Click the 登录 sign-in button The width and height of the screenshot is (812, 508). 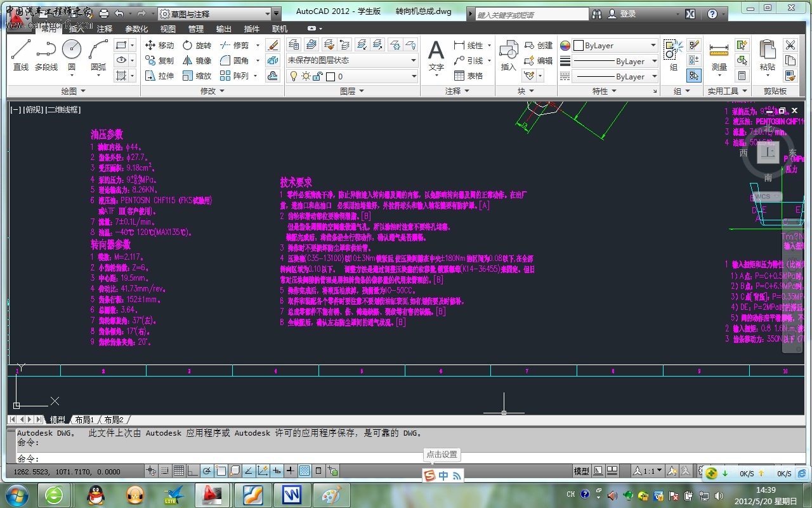pyautogui.click(x=622, y=14)
